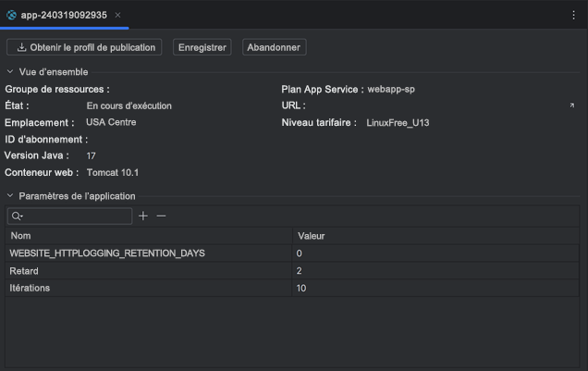Collapse the Vue d'ensemble section
This screenshot has width=588, height=371.
(10, 71)
